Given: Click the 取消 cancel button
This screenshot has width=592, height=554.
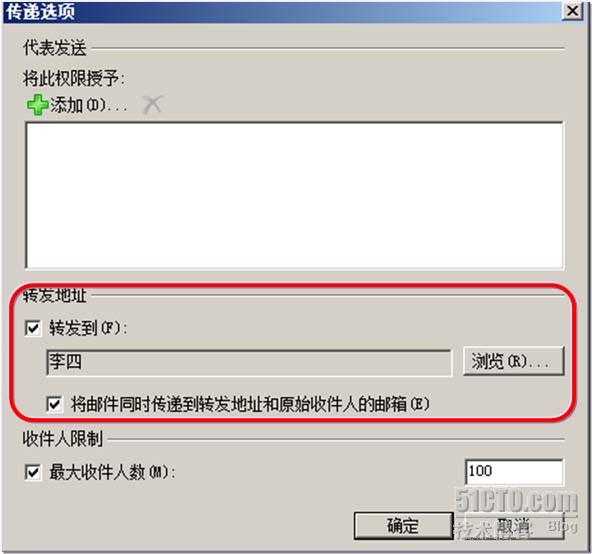Looking at the screenshot, I should coord(514,526).
